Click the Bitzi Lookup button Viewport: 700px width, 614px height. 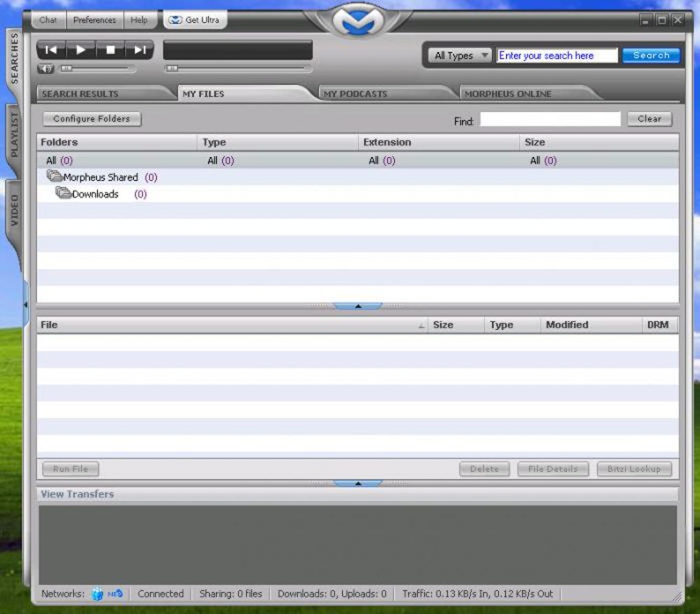pyautogui.click(x=634, y=469)
